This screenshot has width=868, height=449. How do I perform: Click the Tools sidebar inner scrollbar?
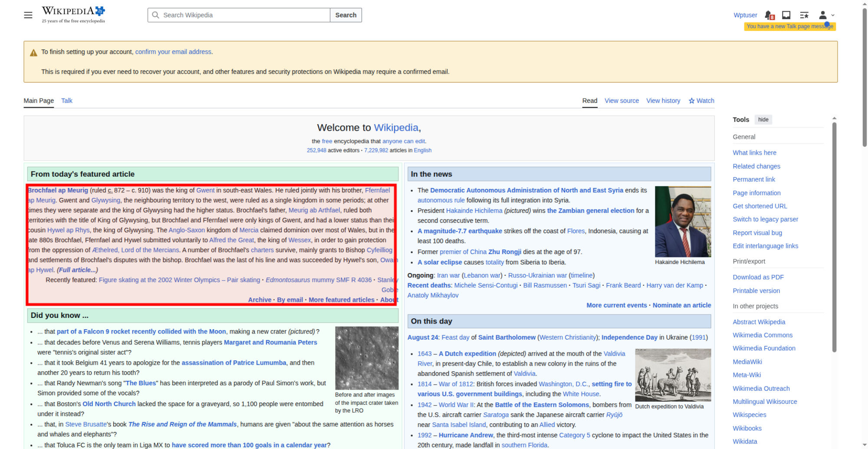834,237
